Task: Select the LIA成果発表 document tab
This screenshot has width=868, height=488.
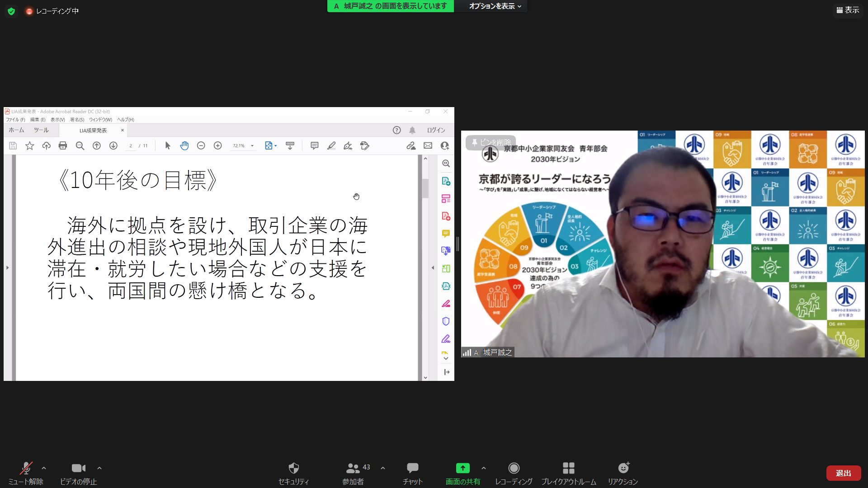Action: point(93,131)
